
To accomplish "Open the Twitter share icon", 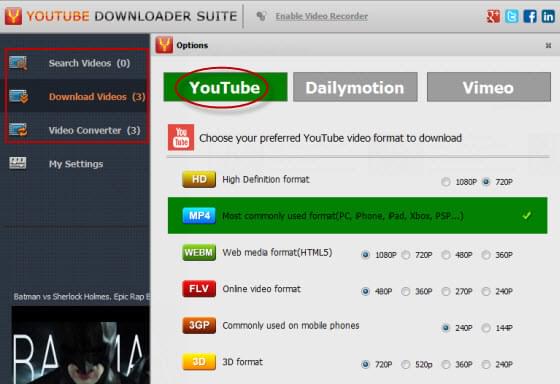I will tap(511, 16).
